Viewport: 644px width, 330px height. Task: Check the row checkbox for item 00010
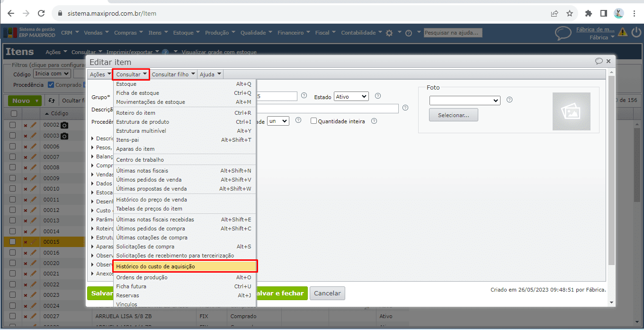[x=14, y=189]
